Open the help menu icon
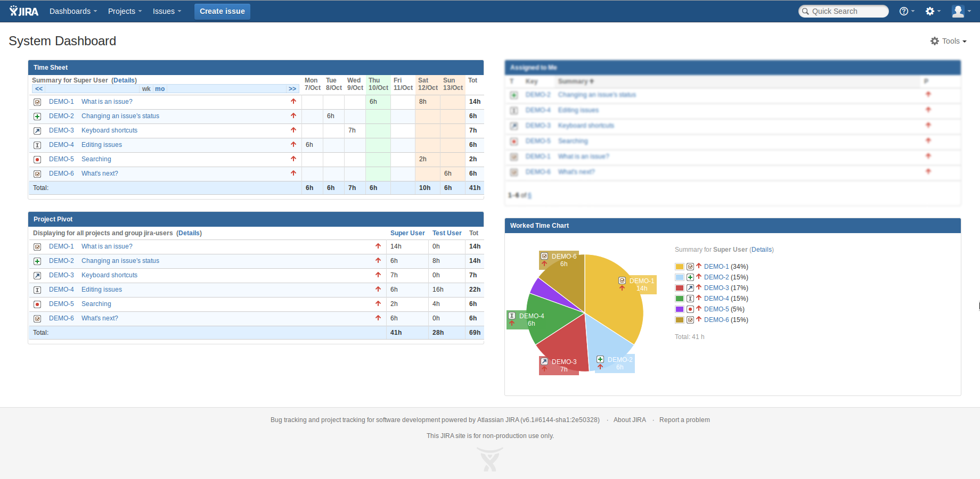The image size is (980, 479). pyautogui.click(x=907, y=11)
